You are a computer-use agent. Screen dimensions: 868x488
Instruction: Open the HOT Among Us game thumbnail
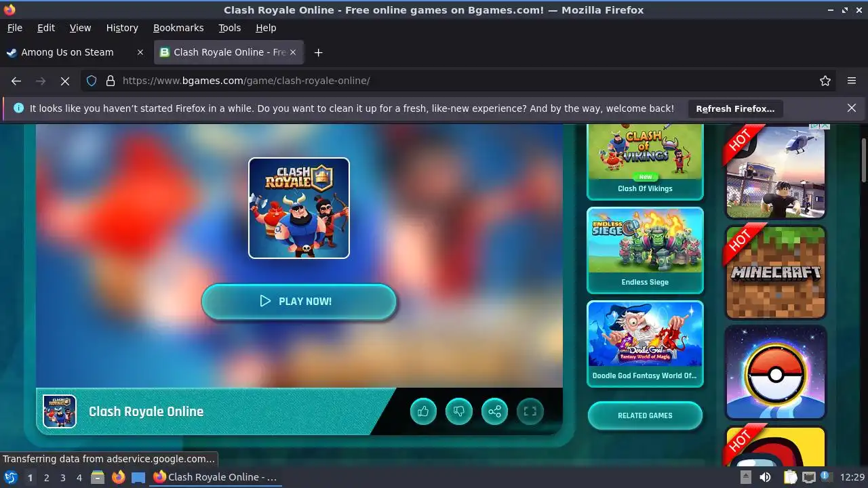(776, 446)
